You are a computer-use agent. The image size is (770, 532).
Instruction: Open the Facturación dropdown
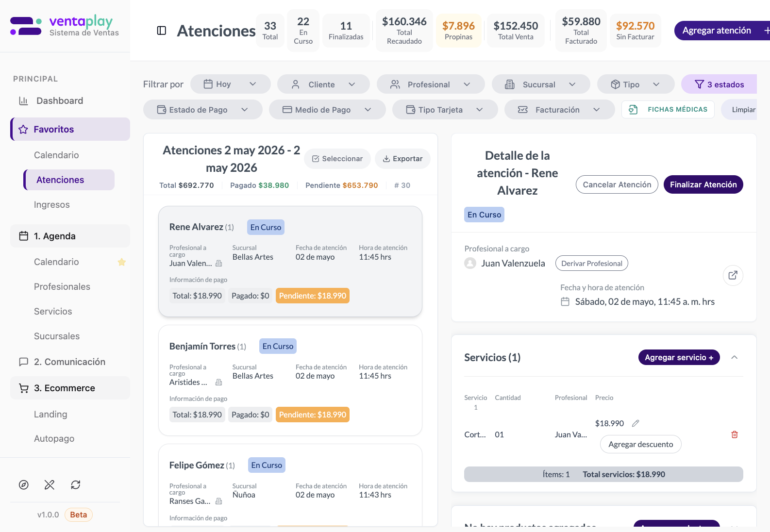pyautogui.click(x=560, y=109)
